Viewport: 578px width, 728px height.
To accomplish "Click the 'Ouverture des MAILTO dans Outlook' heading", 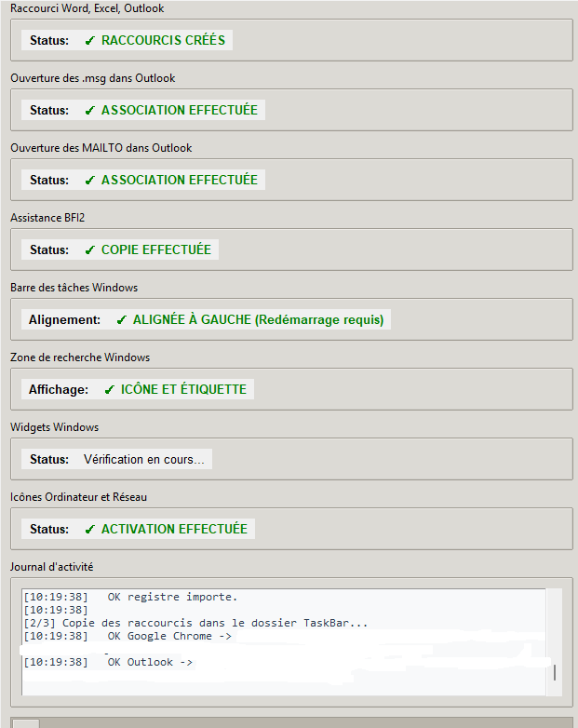I will (x=101, y=148).
